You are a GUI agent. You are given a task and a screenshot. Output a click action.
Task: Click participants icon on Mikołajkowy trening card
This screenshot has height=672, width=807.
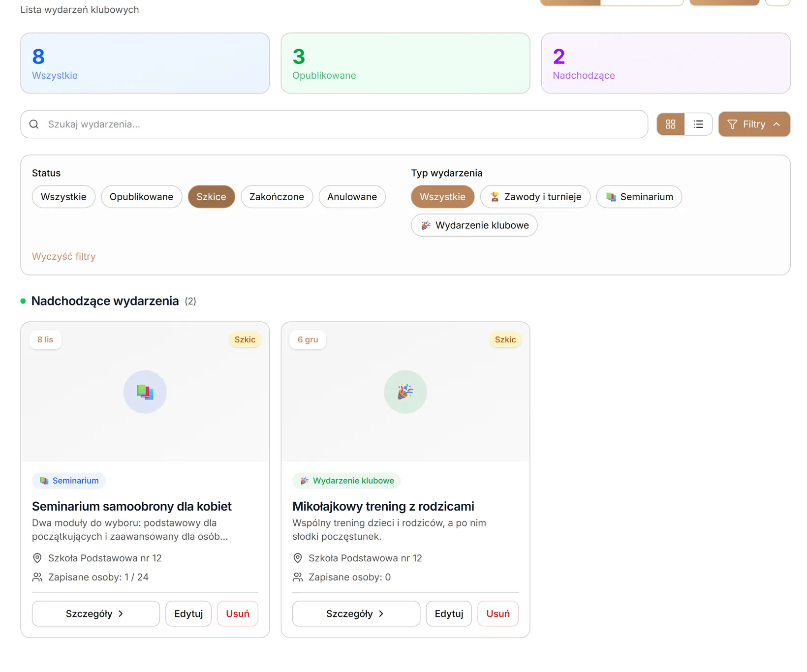pos(297,577)
